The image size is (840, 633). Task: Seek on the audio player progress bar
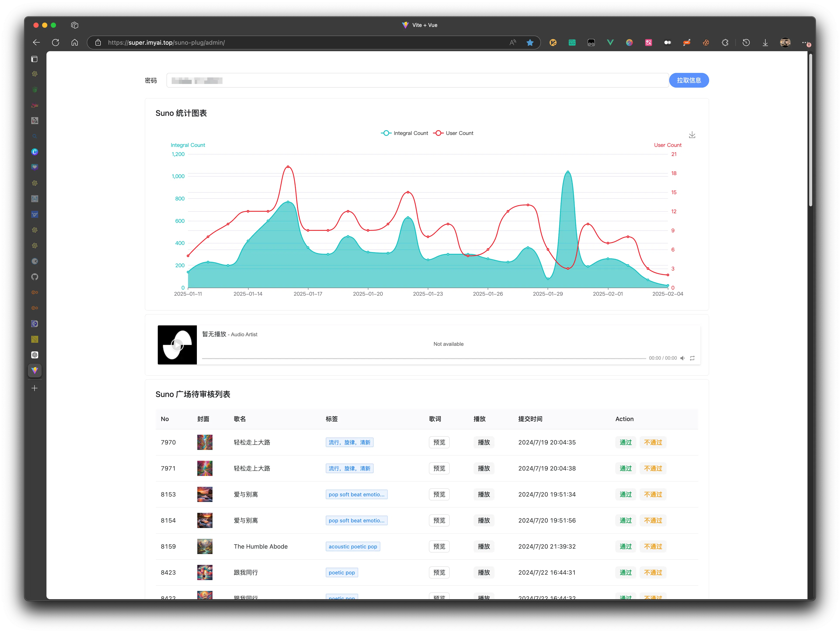coord(424,358)
